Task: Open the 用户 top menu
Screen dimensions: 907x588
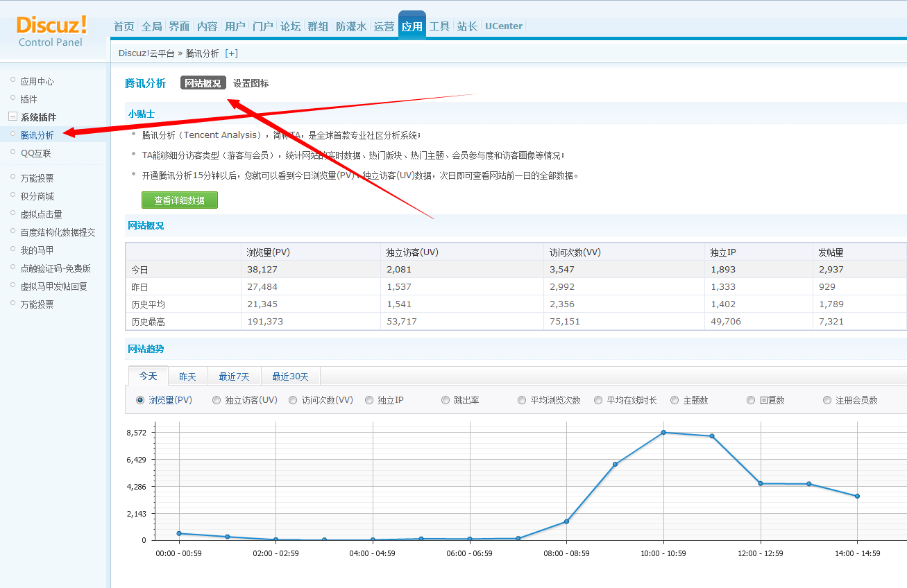Action: pyautogui.click(x=235, y=26)
